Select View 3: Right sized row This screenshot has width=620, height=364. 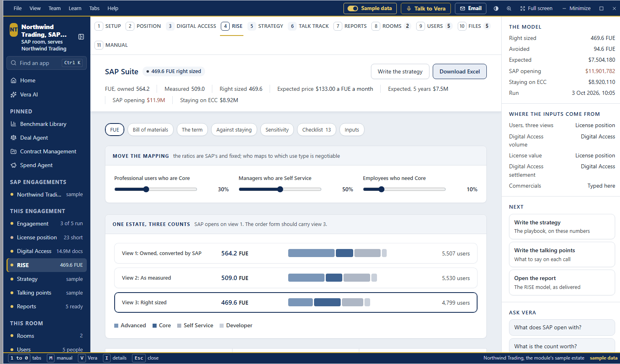[x=296, y=303]
